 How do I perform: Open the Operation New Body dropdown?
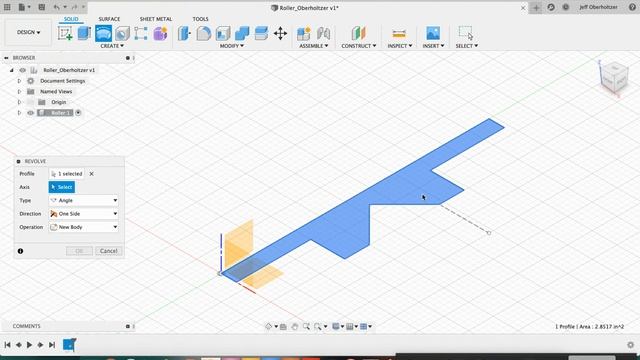(84, 227)
